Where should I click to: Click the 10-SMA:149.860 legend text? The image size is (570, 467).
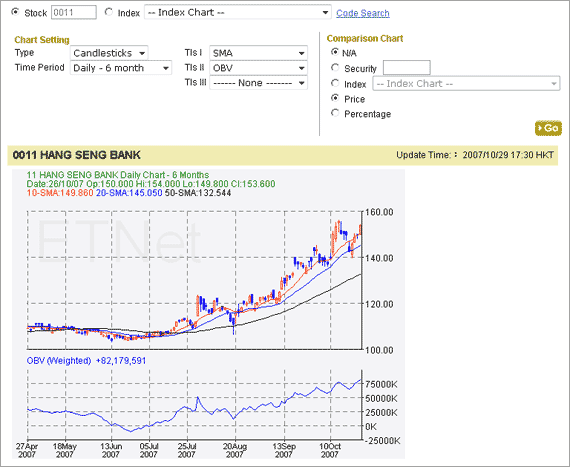[x=60, y=193]
